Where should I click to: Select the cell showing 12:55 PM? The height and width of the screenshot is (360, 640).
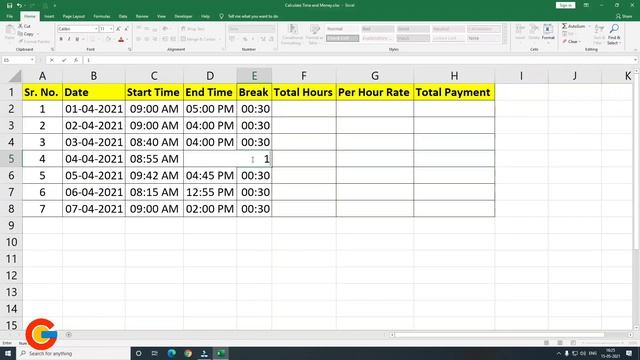(x=210, y=192)
